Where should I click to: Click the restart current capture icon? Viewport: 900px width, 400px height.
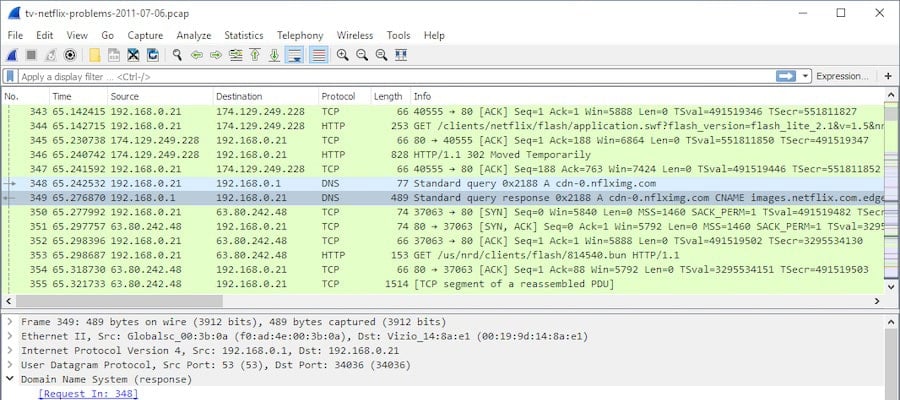51,55
